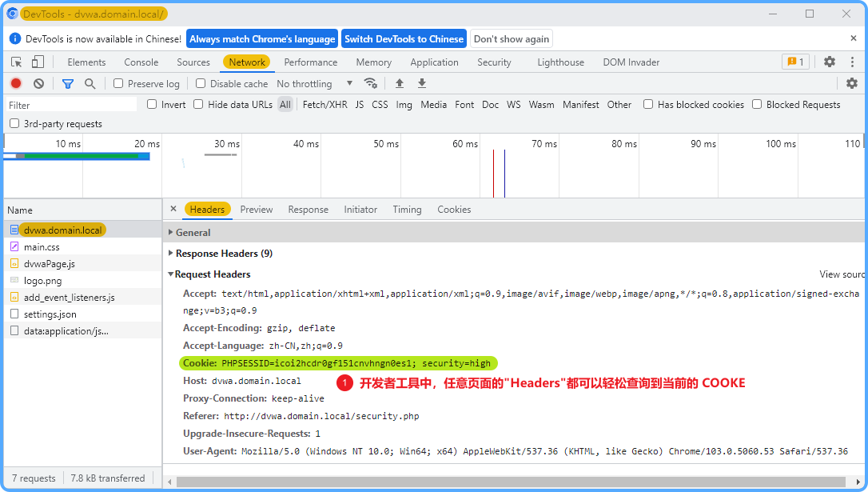Enable Disable cache checkbox
The height and width of the screenshot is (492, 868).
201,84
